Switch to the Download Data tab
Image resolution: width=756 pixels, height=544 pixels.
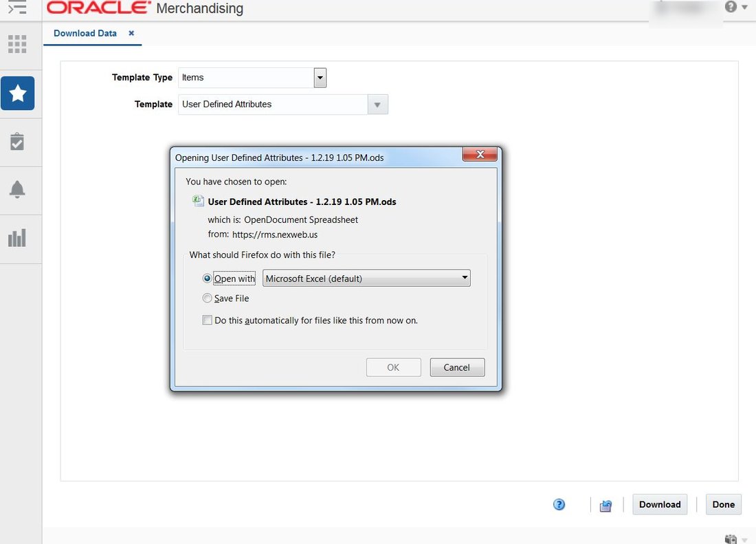(85, 33)
